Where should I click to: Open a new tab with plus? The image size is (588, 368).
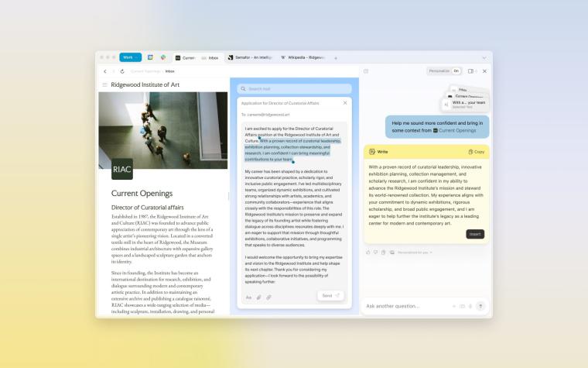(x=336, y=58)
